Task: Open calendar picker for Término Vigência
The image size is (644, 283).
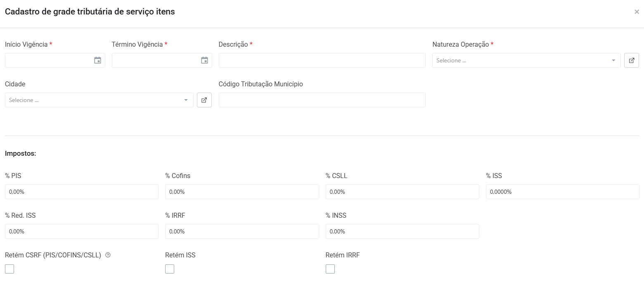Action: (x=204, y=60)
